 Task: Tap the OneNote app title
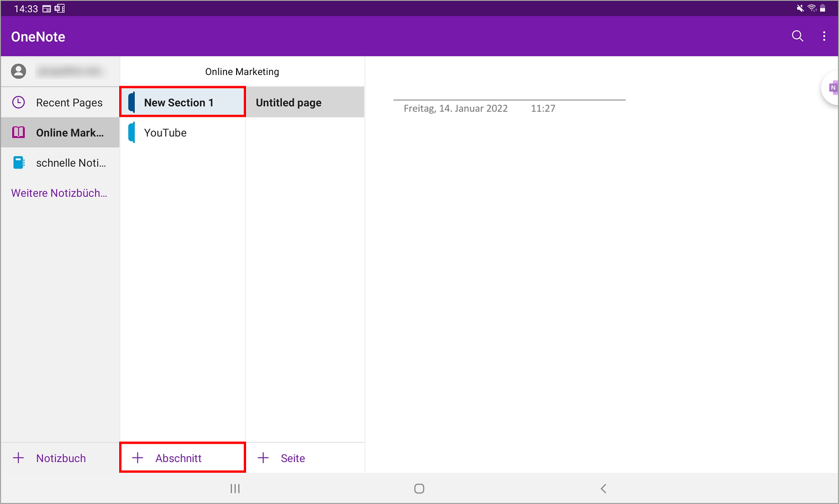[38, 37]
